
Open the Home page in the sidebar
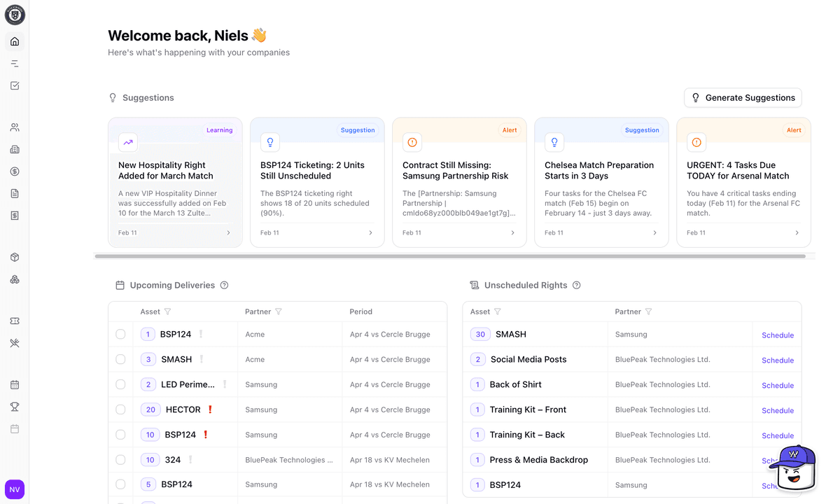click(x=15, y=41)
